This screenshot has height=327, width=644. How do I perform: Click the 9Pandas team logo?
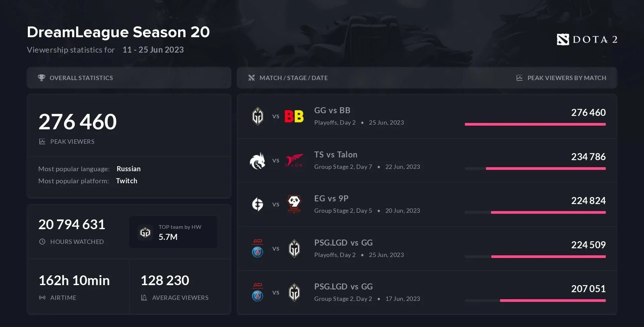[x=294, y=204]
